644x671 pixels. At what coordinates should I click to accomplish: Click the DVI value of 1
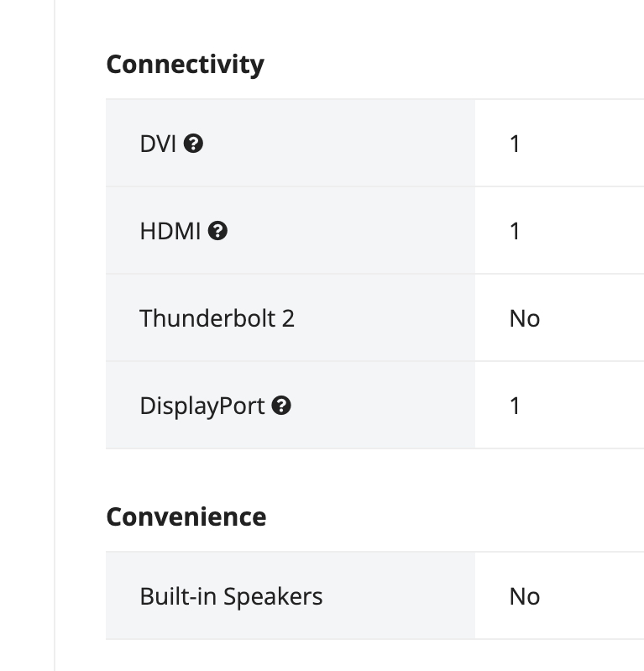pos(515,144)
